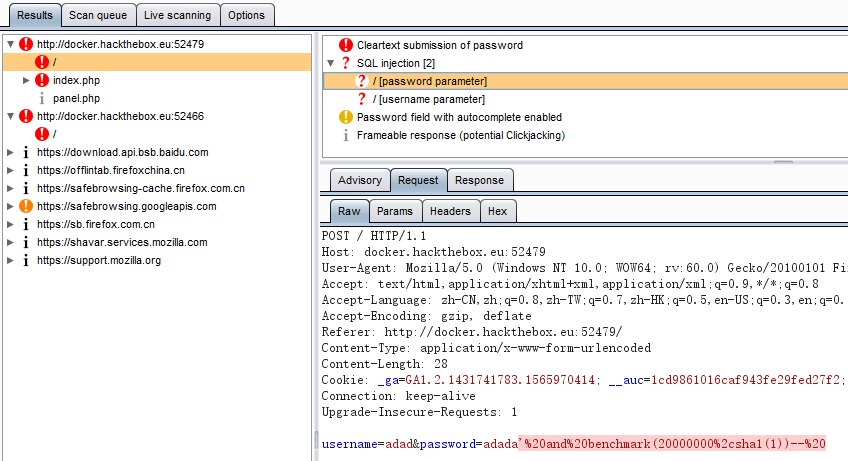Viewport: 848px width, 461px height.
Task: Collapse the SQL injection [2] issue group
Action: click(331, 63)
